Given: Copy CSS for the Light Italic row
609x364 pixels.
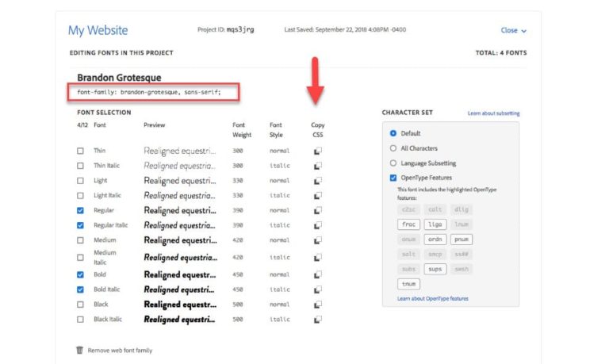Looking at the screenshot, I should tap(318, 195).
